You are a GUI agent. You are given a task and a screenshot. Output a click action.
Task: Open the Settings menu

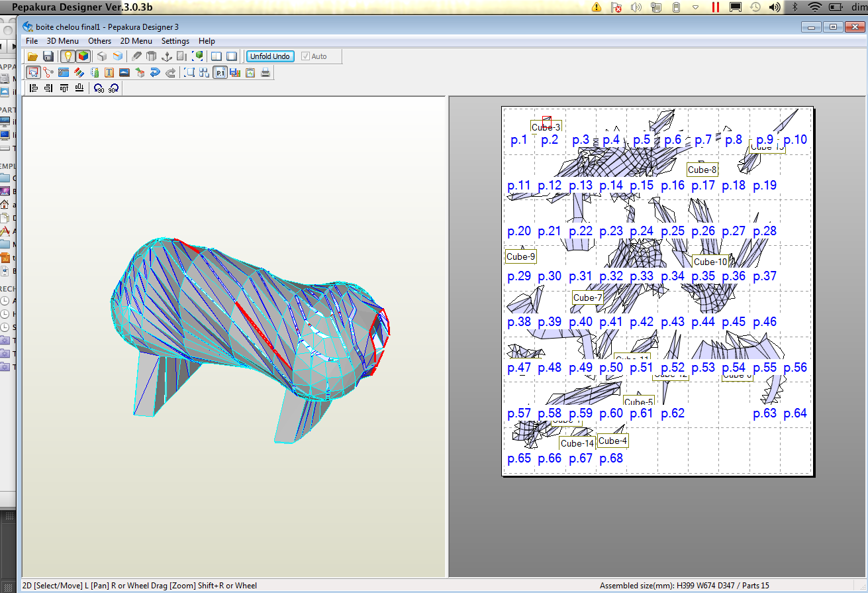(x=175, y=41)
